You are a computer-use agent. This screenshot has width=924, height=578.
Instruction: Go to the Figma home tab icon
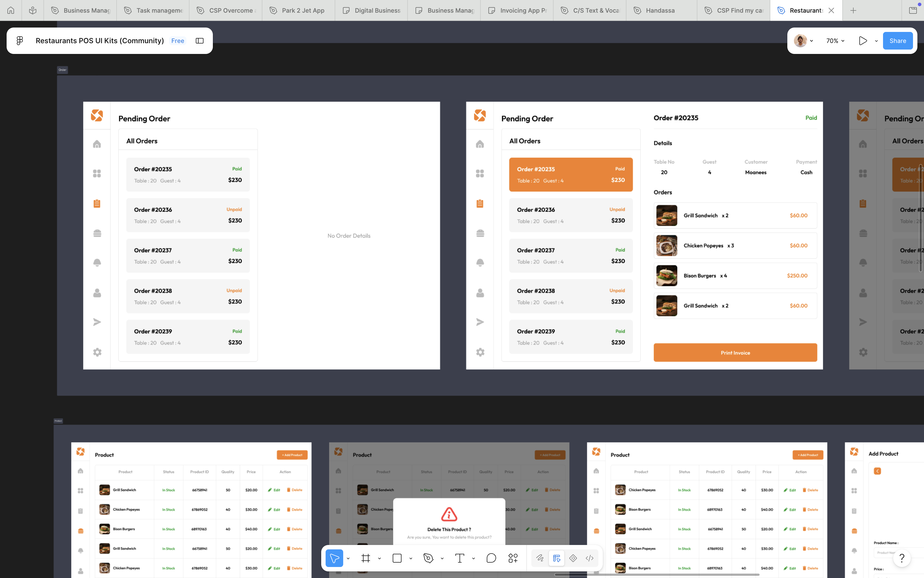pos(11,10)
